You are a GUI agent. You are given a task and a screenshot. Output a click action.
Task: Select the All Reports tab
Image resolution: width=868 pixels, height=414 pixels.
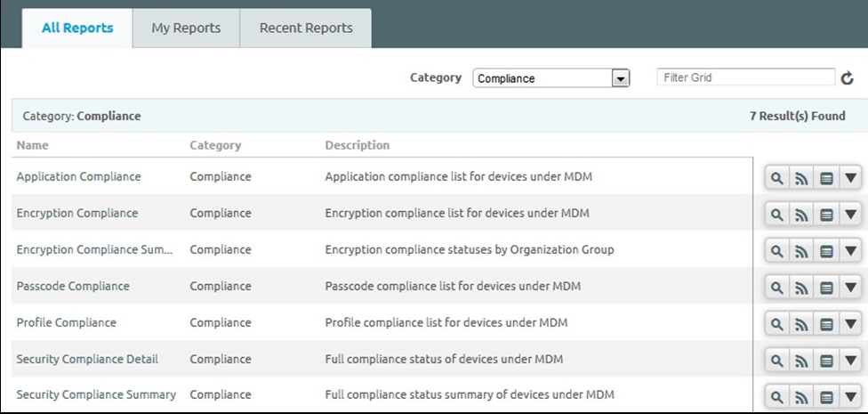[77, 28]
